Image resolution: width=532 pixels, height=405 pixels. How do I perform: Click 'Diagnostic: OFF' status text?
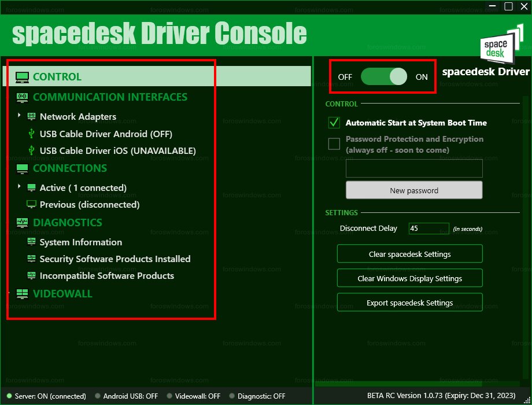261,396
